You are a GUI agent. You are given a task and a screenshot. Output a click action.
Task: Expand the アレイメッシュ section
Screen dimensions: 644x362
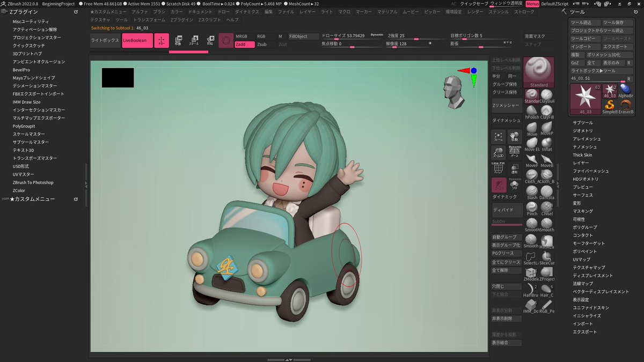tap(587, 139)
